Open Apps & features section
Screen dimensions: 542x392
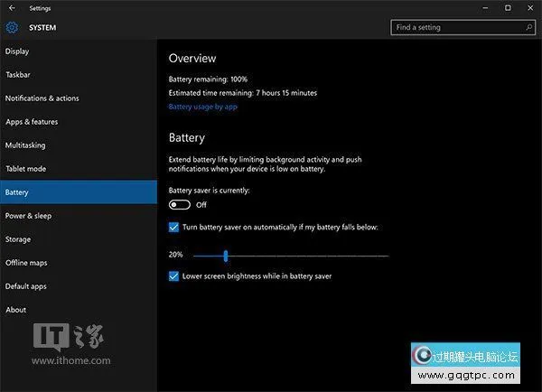click(x=32, y=122)
